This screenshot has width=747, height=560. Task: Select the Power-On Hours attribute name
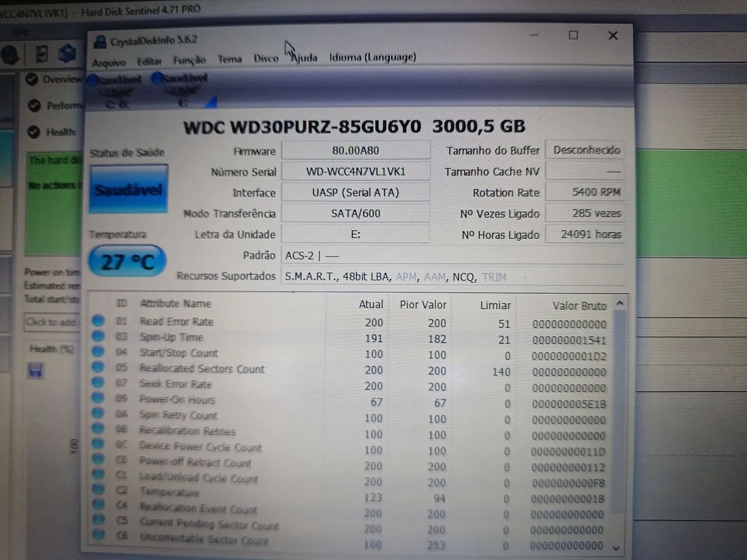(x=177, y=400)
